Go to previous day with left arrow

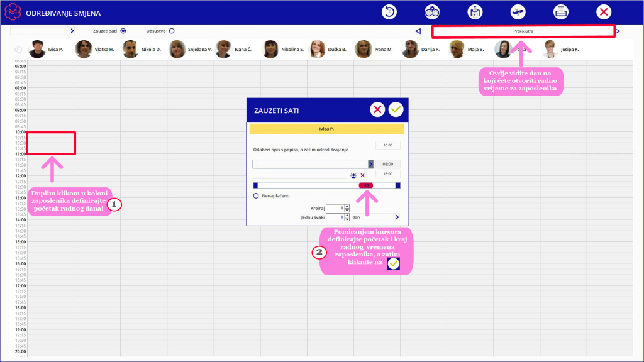(418, 31)
